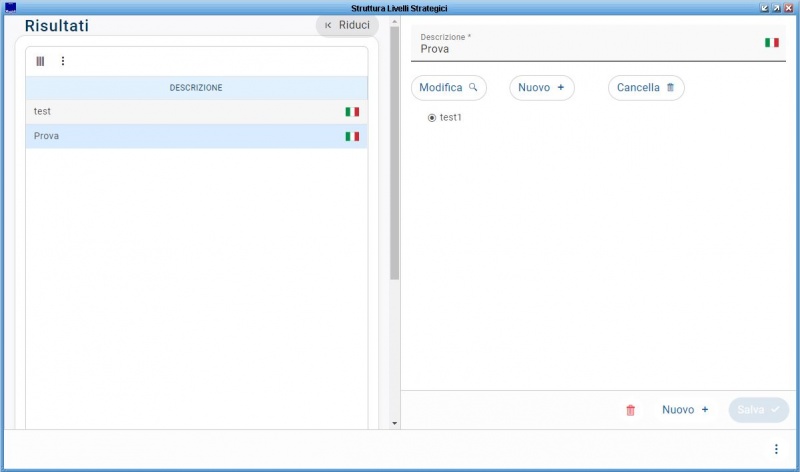
Task: Click the test1 label text
Action: pos(451,117)
